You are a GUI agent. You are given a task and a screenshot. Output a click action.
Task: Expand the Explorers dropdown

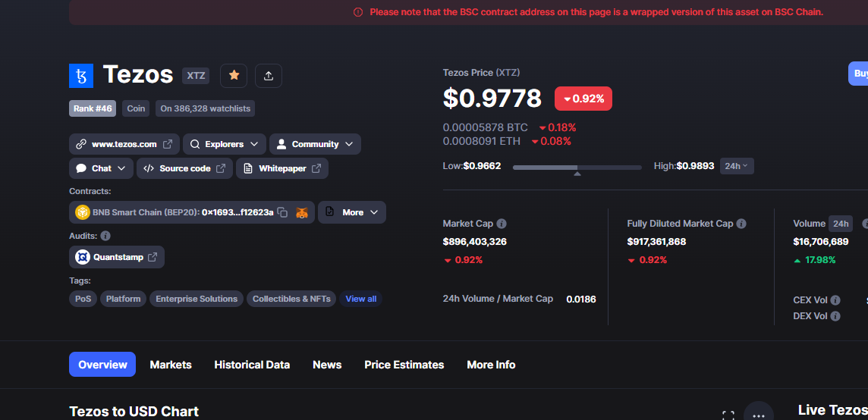[225, 144]
